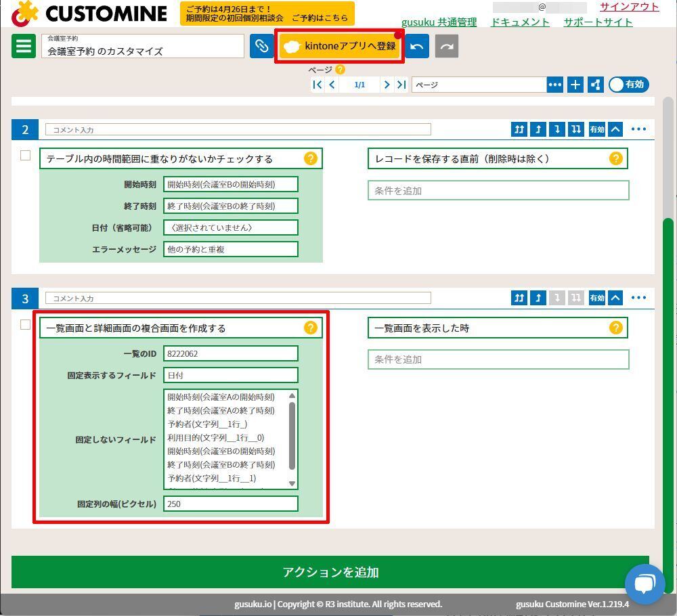
Task: Open gusuku 共通管理 link
Action: click(439, 22)
